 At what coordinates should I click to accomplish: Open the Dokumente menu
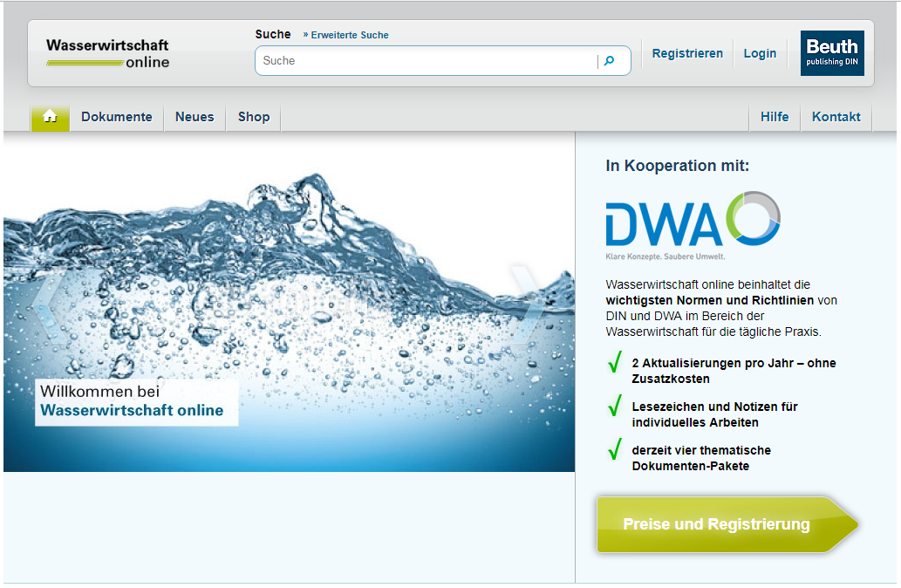[x=117, y=117]
